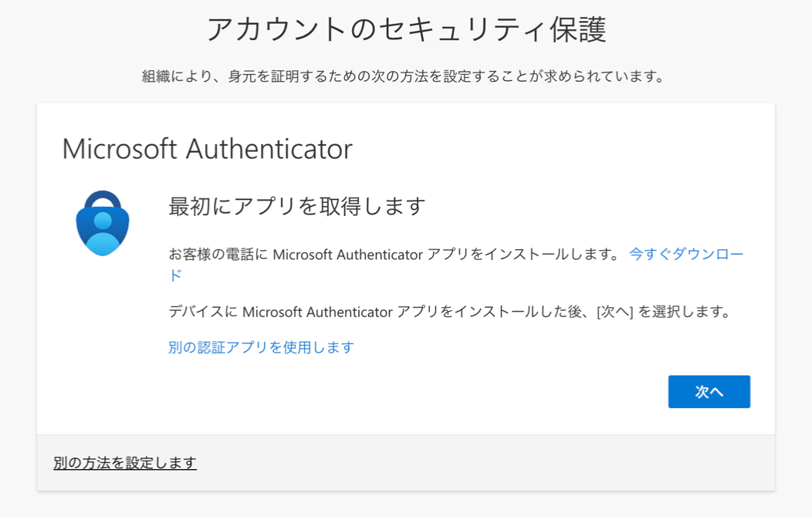Click 'Microsoft Authenticator' words in デバイスに sentence

pyautogui.click(x=317, y=312)
